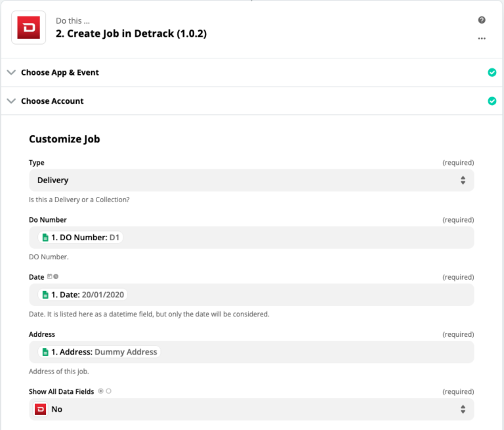
Task: Click the 'Customize Job' heading
Action: click(x=64, y=139)
